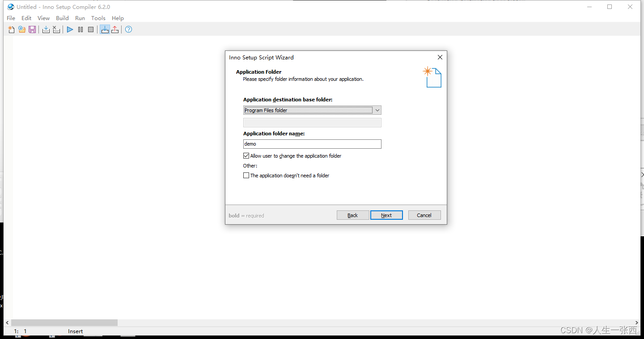Click the Terminate stop square icon
Viewport: 644px width, 339px height.
(91, 29)
